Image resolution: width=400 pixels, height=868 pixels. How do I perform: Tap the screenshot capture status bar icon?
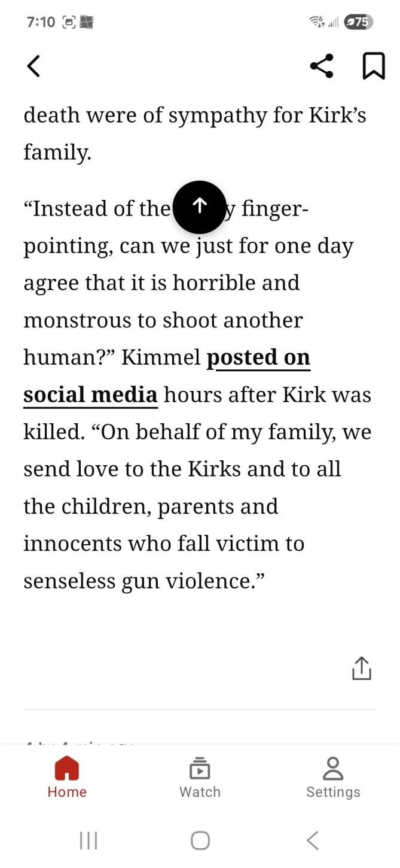click(x=69, y=22)
